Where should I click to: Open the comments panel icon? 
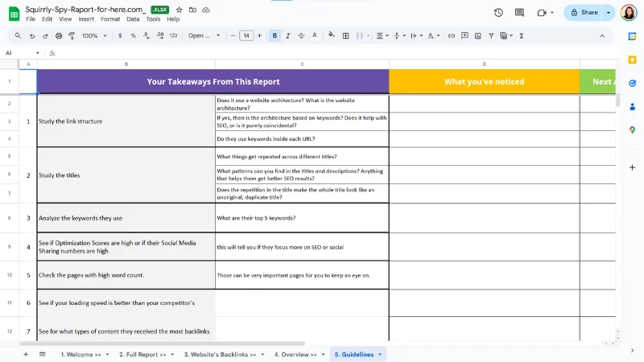pyautogui.click(x=519, y=12)
